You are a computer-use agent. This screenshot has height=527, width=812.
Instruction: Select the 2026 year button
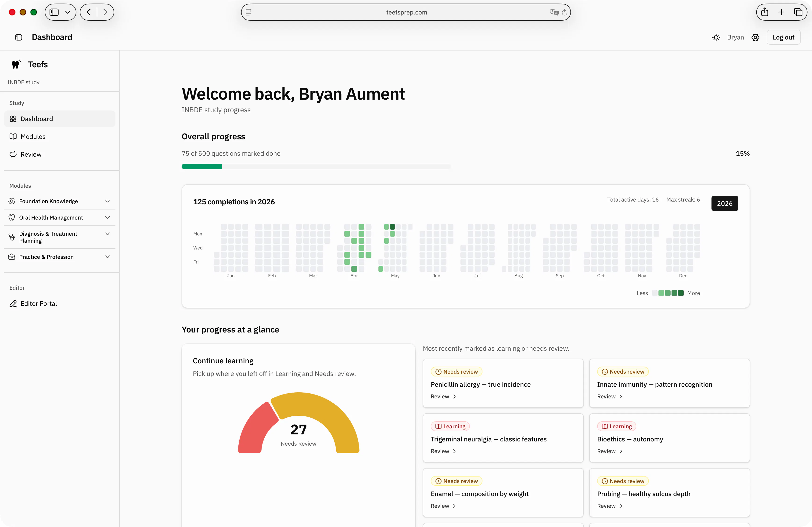[725, 203]
